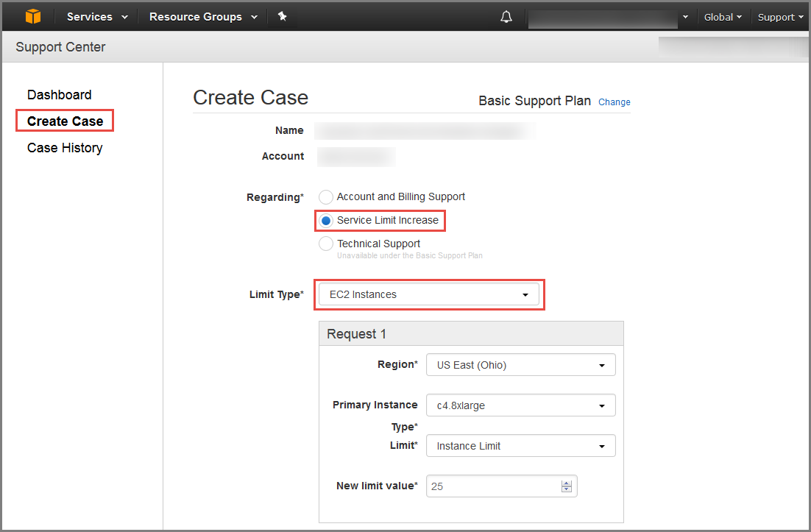Click the Request 1 section header
The width and height of the screenshot is (811, 532).
pyautogui.click(x=471, y=334)
